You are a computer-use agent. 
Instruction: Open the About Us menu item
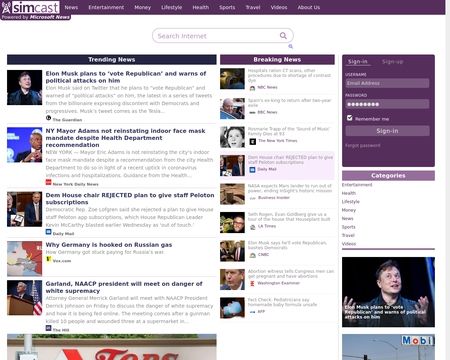coord(309,7)
